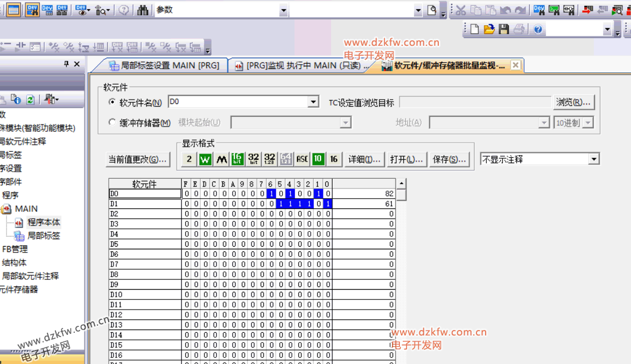This screenshot has height=364, width=631.
Task: Click the binoculars find icon in toolbar
Action: pos(143,10)
